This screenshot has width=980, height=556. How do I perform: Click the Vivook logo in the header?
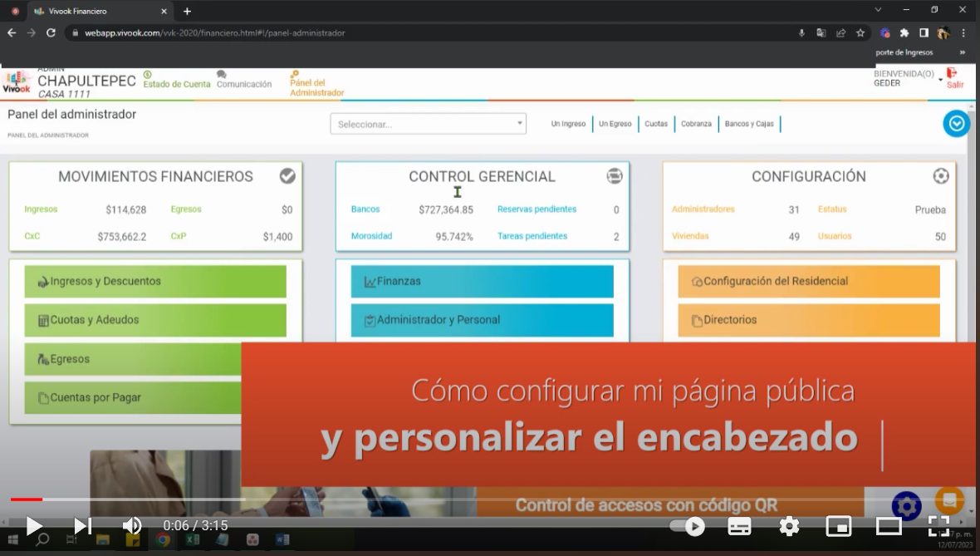pyautogui.click(x=17, y=82)
